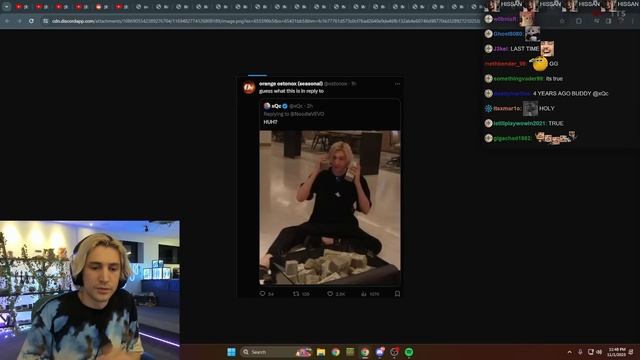Open the network tray icon

pyautogui.click(x=590, y=352)
